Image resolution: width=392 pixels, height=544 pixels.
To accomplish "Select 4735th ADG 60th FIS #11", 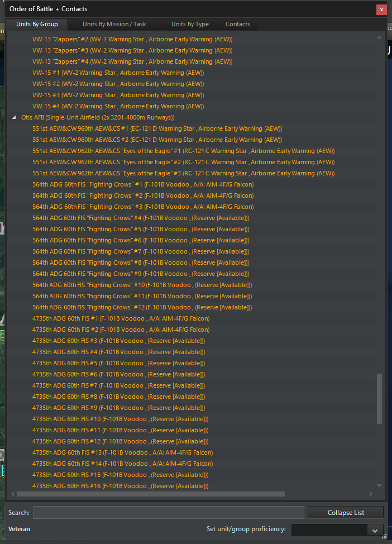I will tap(121, 430).
